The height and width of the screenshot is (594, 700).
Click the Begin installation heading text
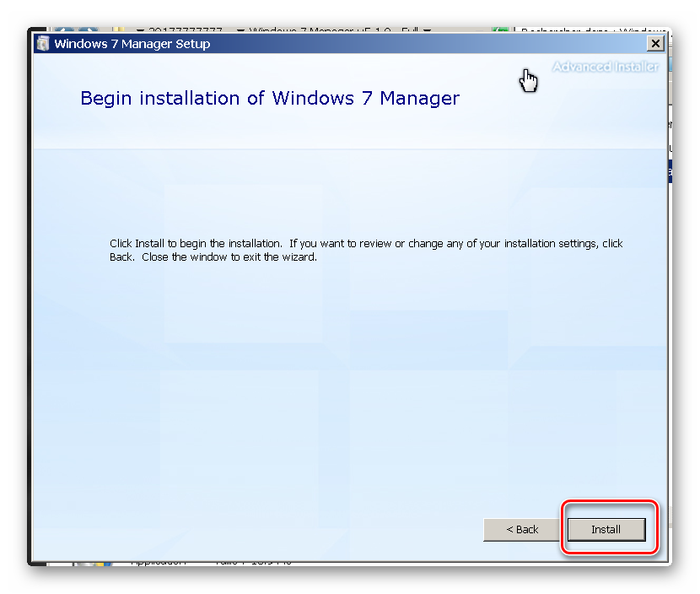click(x=270, y=98)
